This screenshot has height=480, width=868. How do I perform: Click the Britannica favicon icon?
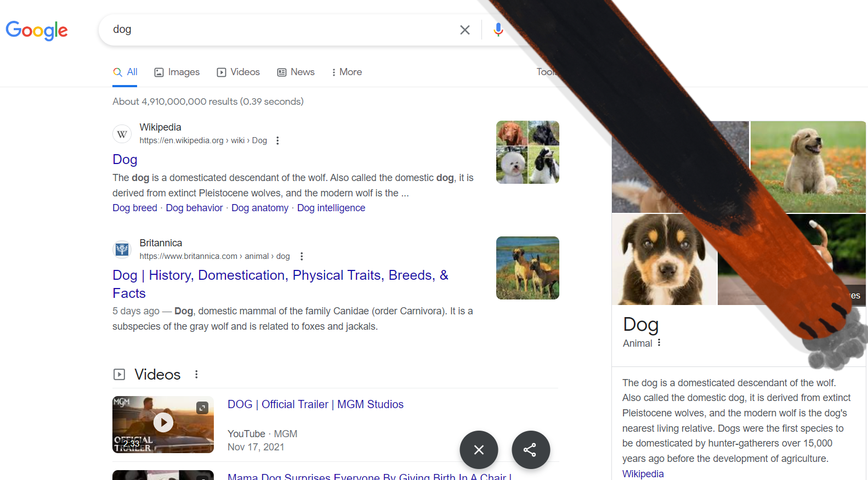coord(122,250)
